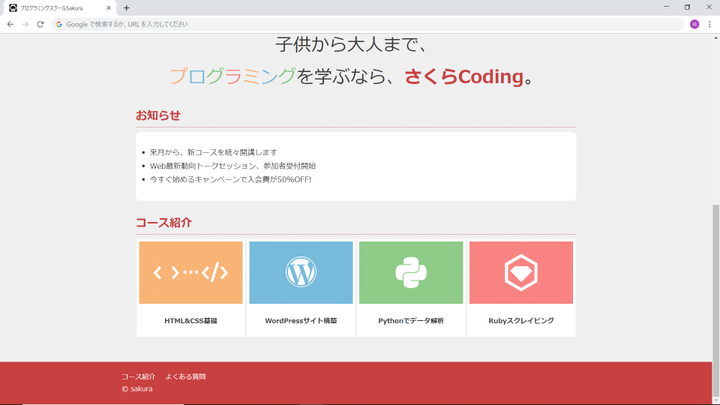Open a new tab with the plus button
Viewport: 720px width, 405px height.
pos(126,8)
